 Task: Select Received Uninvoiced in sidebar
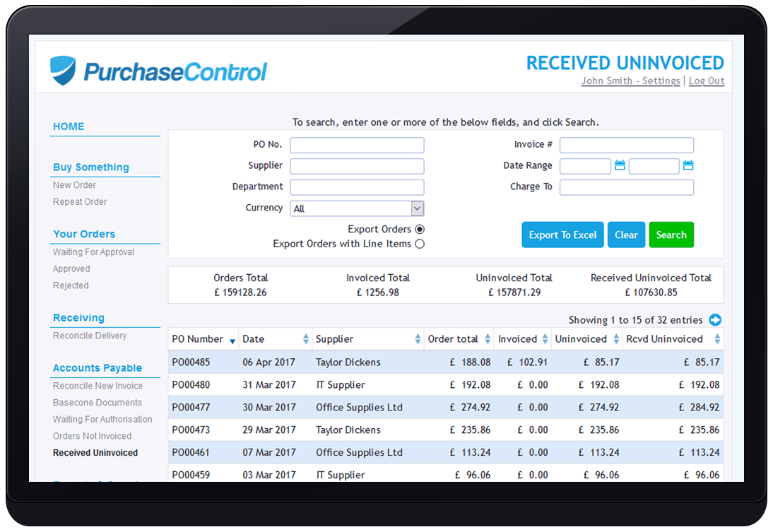(95, 454)
